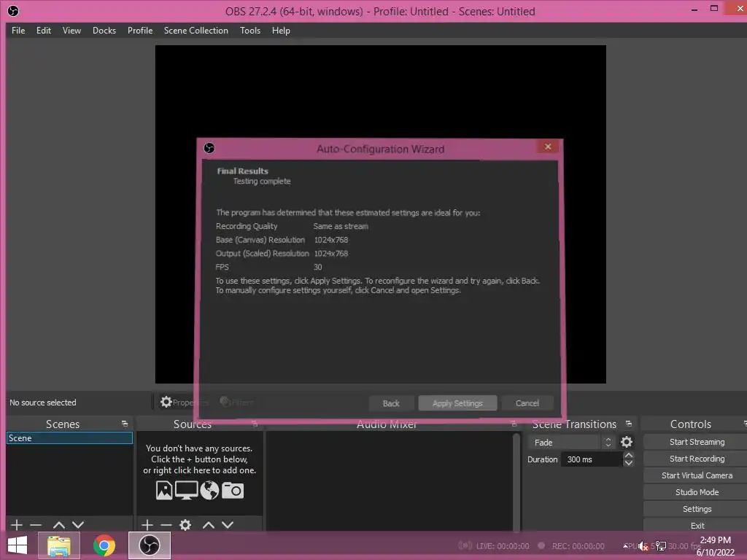Move source up with arrow icon
Image resolution: width=747 pixels, height=560 pixels.
point(208,525)
